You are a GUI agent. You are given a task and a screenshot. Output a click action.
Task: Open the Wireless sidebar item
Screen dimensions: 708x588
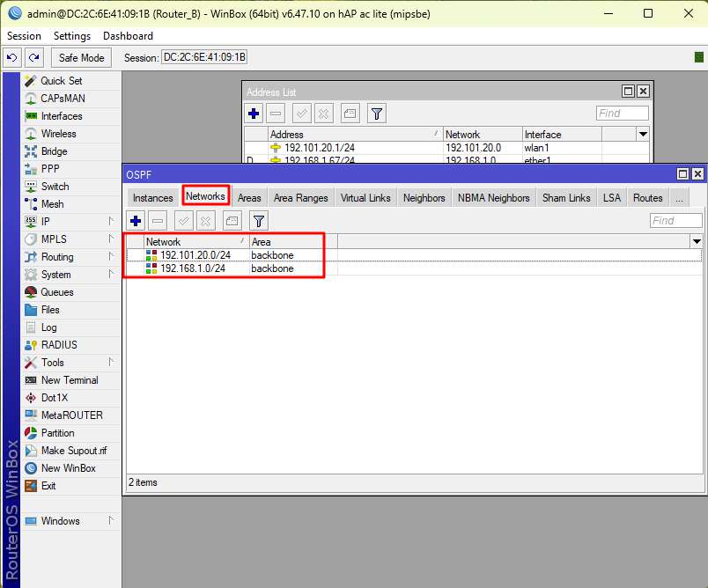tap(58, 134)
